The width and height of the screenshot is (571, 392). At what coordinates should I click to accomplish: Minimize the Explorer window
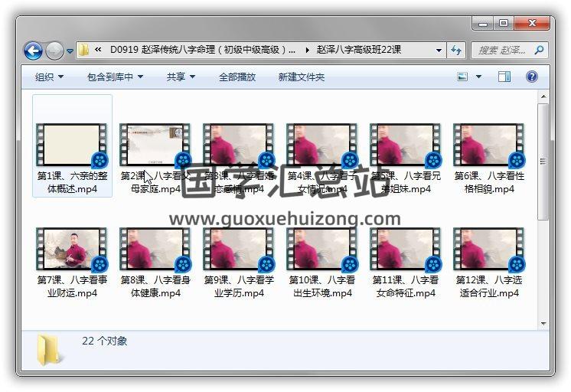pos(483,23)
